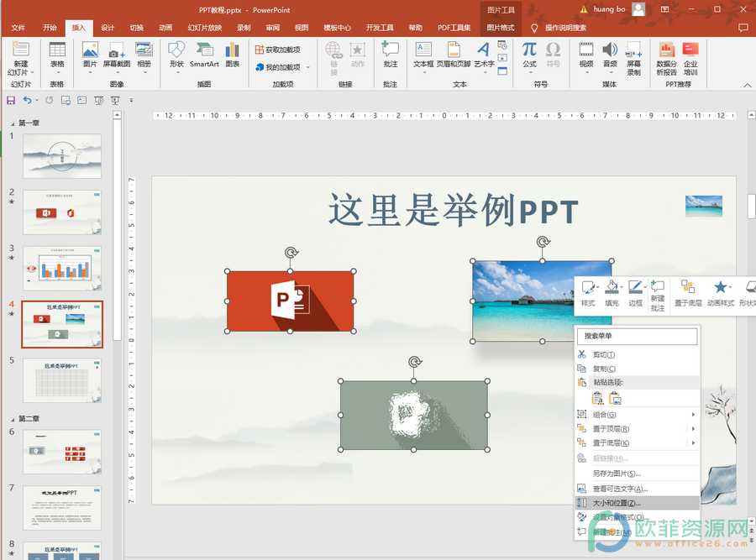Click 置于底层 in the mini toolbar
The width and height of the screenshot is (756, 560).
[x=688, y=293]
